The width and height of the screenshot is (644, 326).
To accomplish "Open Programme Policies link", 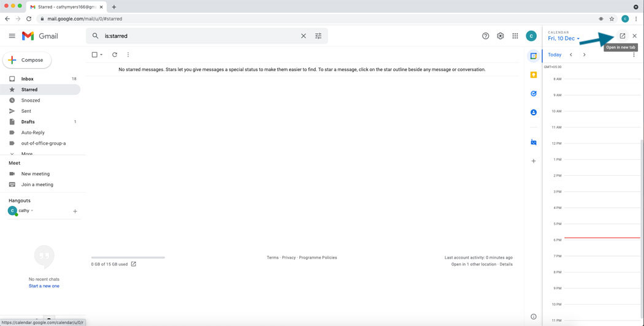I will (318, 257).
